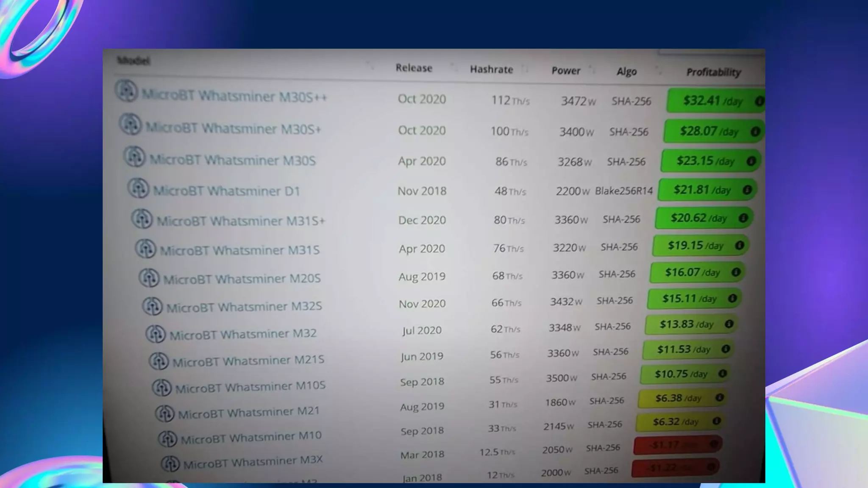Sort by the Profitability column header

(x=713, y=72)
